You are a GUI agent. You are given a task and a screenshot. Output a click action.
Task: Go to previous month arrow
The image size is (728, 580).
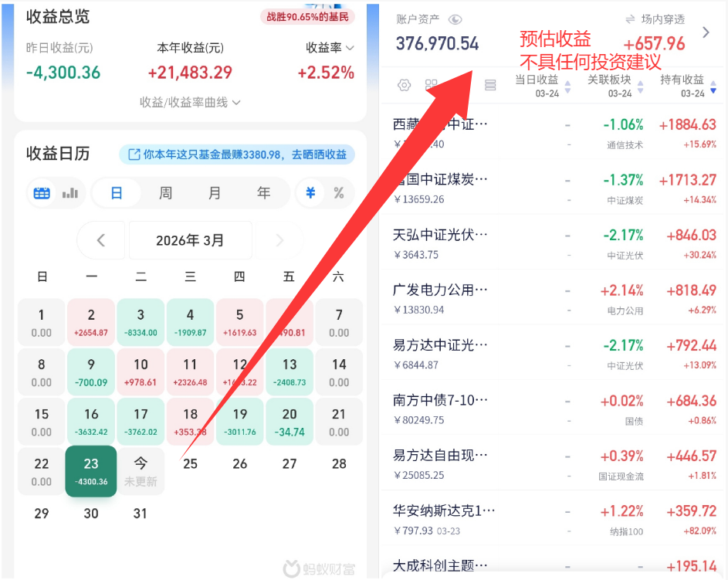click(101, 240)
